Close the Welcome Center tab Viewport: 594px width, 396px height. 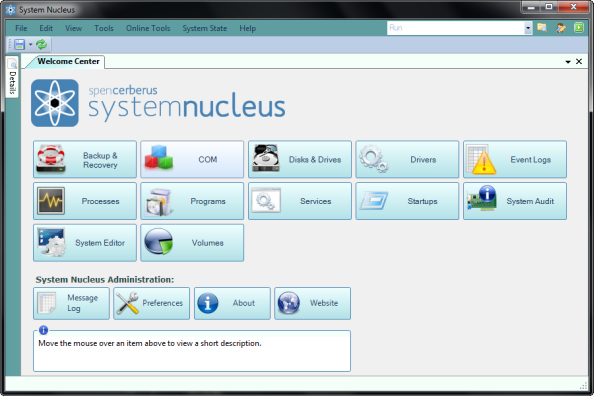coord(579,61)
